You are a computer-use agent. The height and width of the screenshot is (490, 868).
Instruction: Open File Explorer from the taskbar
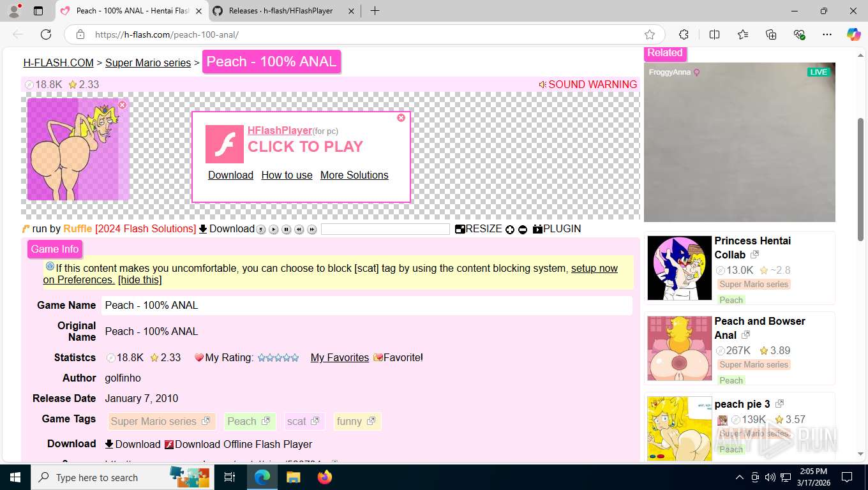point(293,477)
